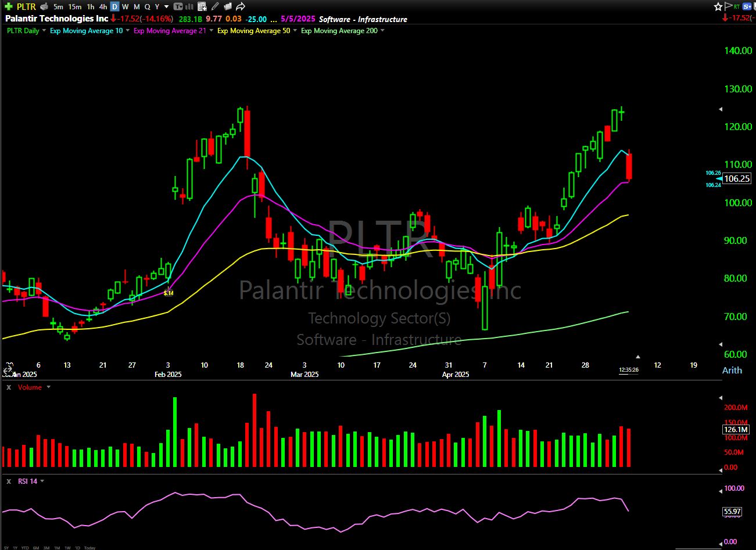Expand the PLTR Daily dropdown
Image resolution: width=756 pixels, height=550 pixels.
(x=45, y=31)
